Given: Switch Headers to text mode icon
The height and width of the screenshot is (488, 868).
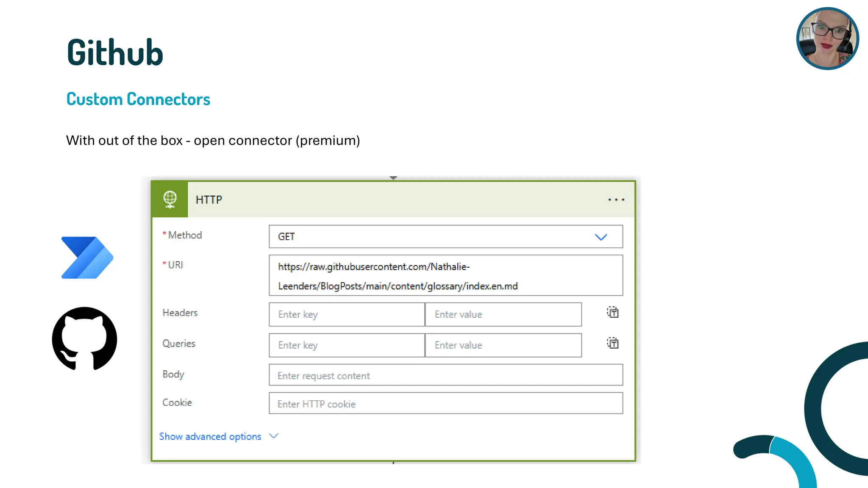Looking at the screenshot, I should pyautogui.click(x=613, y=312).
